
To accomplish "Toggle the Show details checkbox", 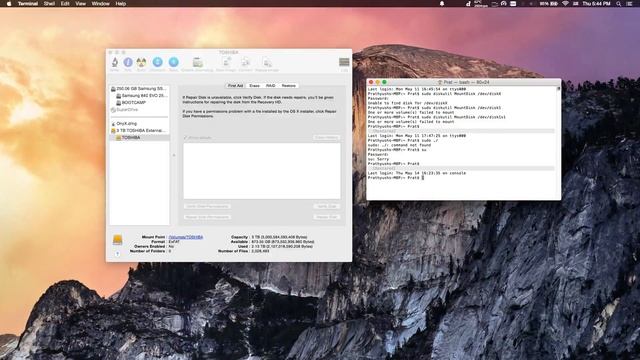I will [185, 138].
